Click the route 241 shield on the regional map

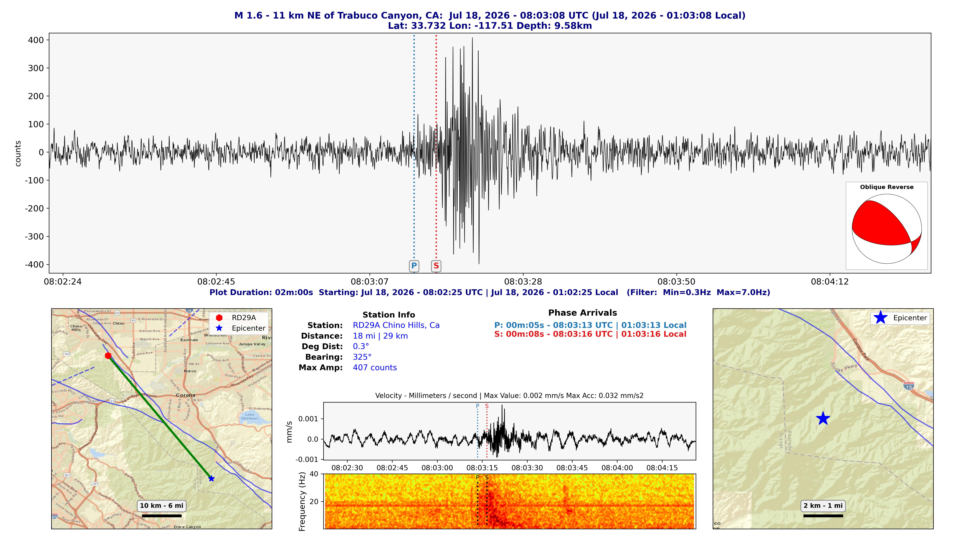click(x=95, y=484)
